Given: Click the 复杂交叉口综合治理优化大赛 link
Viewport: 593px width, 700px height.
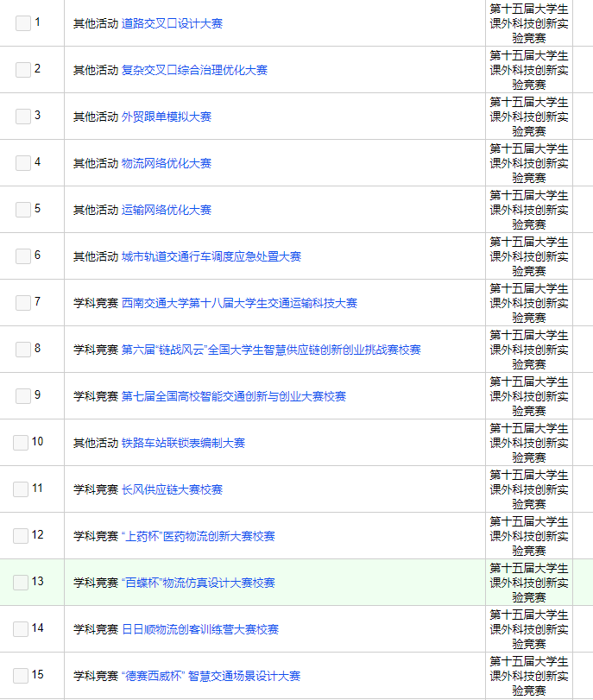Looking at the screenshot, I should [194, 70].
